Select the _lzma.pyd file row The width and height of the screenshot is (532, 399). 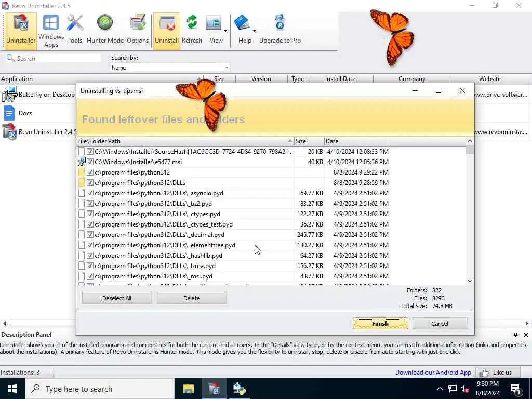[x=233, y=265]
